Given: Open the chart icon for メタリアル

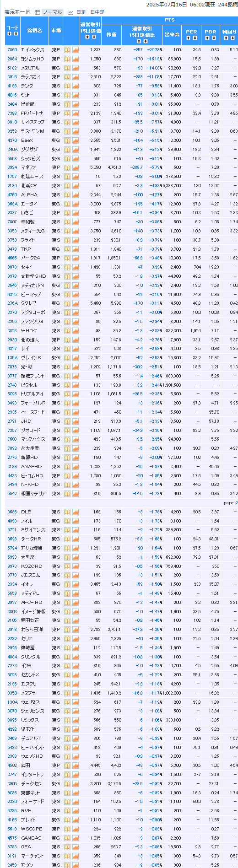Looking at the screenshot, I should 76,68.
